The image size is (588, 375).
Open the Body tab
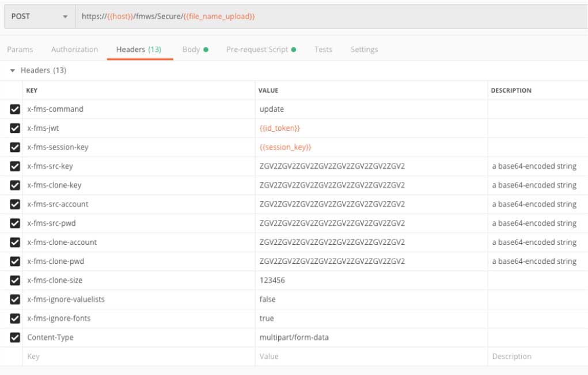[195, 50]
